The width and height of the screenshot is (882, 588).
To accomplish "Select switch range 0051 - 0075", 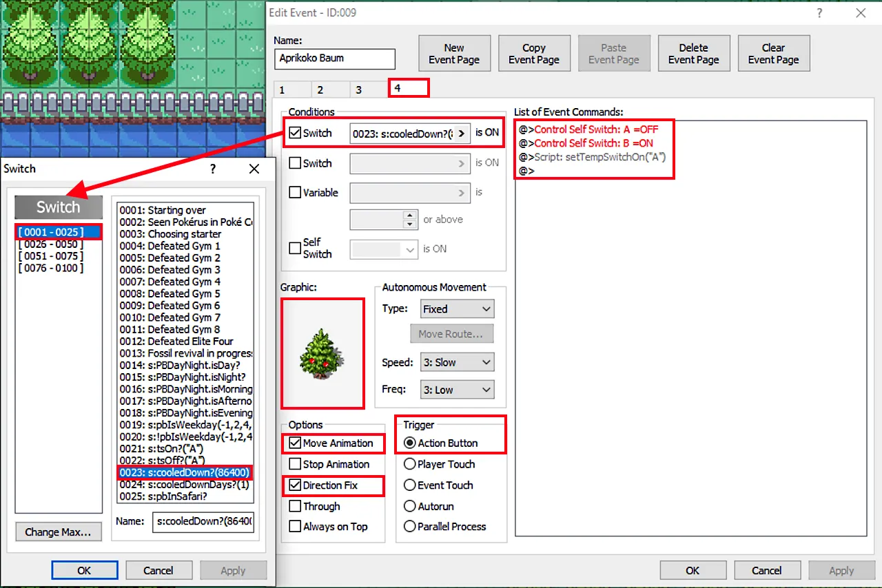I will 58,257.
